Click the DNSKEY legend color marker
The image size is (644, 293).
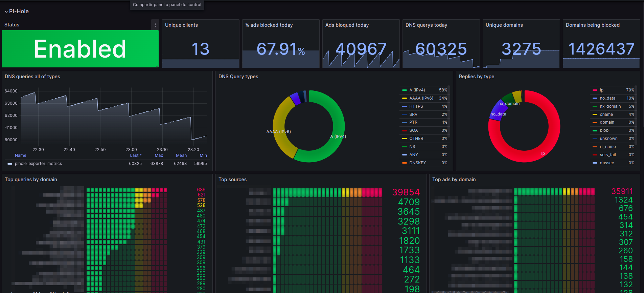pyautogui.click(x=404, y=163)
